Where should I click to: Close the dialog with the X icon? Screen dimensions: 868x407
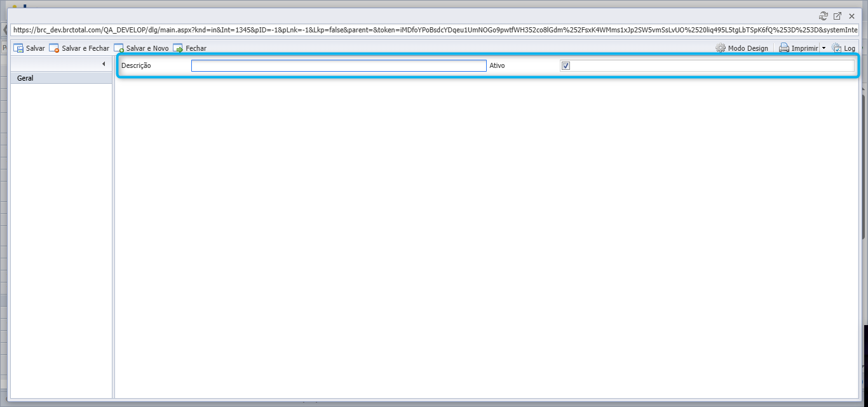851,16
